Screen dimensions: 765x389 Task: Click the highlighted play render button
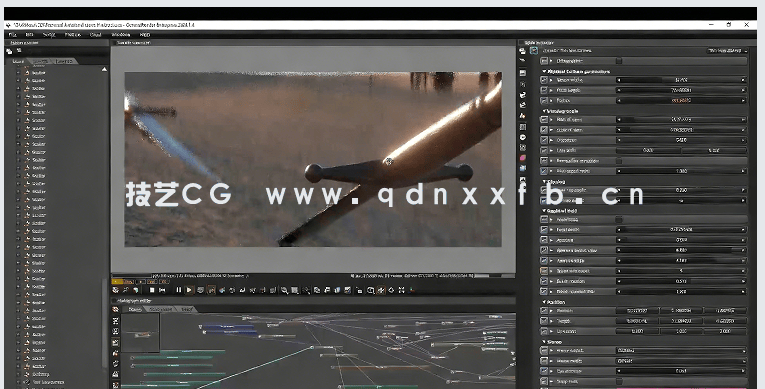coord(189,290)
